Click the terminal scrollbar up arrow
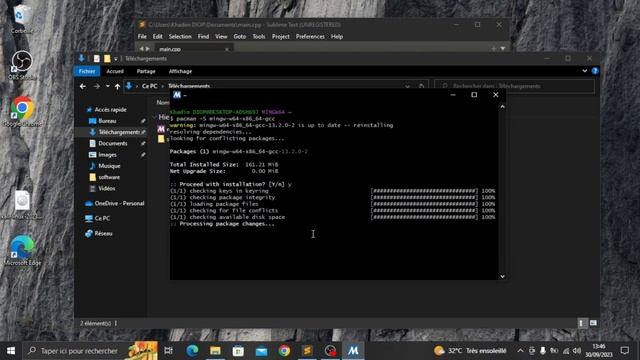Screen dimensions: 640x360 coord(502,107)
